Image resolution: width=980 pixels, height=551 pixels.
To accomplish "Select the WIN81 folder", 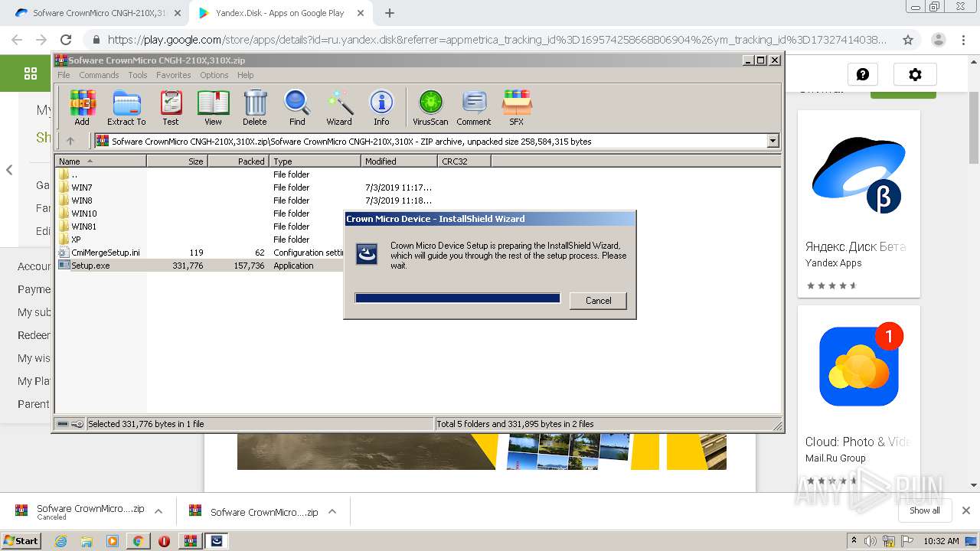I will click(x=83, y=227).
